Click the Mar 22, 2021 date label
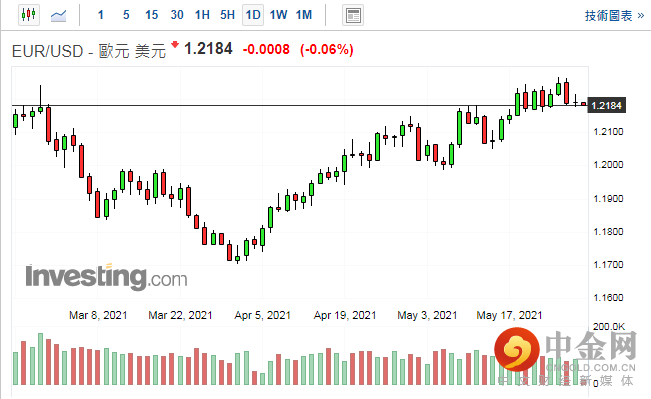651x399 pixels. (x=180, y=316)
